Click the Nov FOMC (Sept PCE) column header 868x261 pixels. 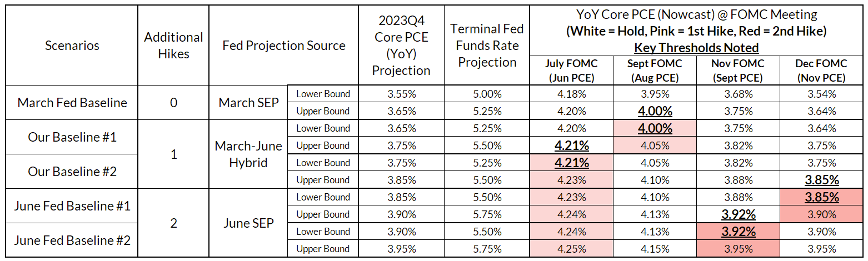pos(737,71)
